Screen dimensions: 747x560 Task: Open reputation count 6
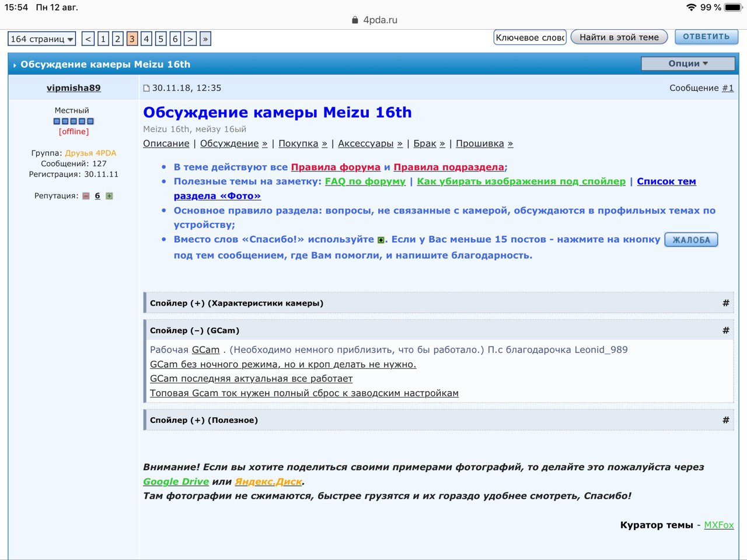(97, 196)
